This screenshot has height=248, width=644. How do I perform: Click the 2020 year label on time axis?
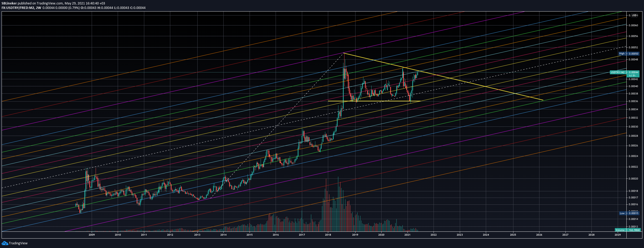(381, 235)
